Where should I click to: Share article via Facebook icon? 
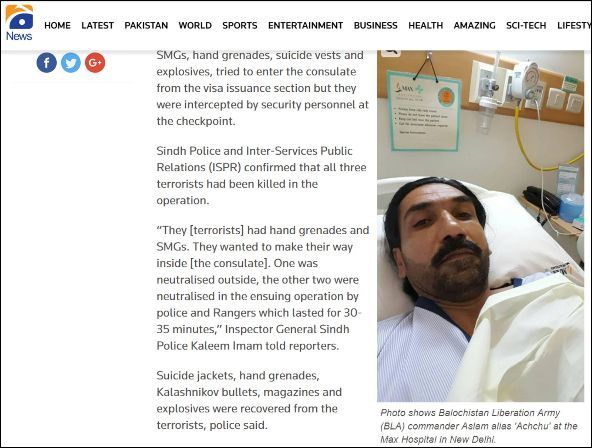click(x=46, y=63)
